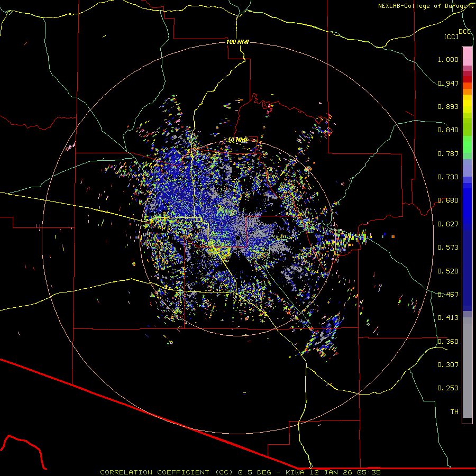Select the 0.627 legend value
The image size is (476, 476).
448,224
